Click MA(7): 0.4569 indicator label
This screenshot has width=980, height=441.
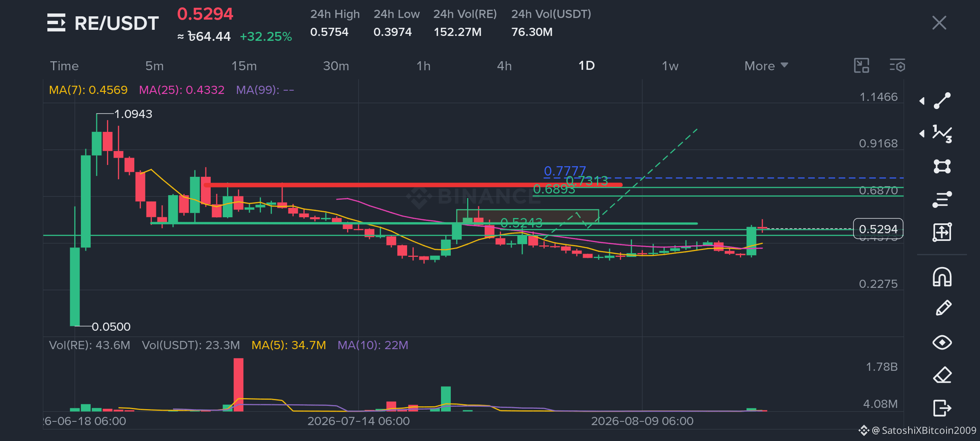tap(88, 90)
